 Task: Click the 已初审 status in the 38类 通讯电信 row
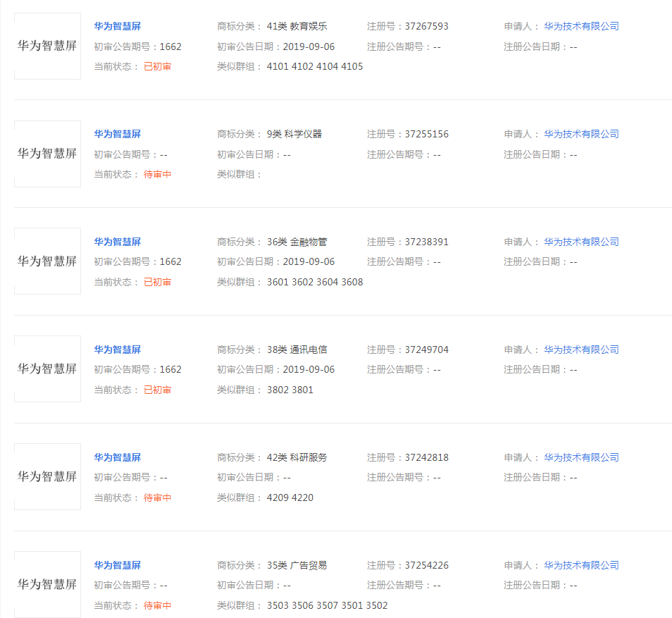157,390
